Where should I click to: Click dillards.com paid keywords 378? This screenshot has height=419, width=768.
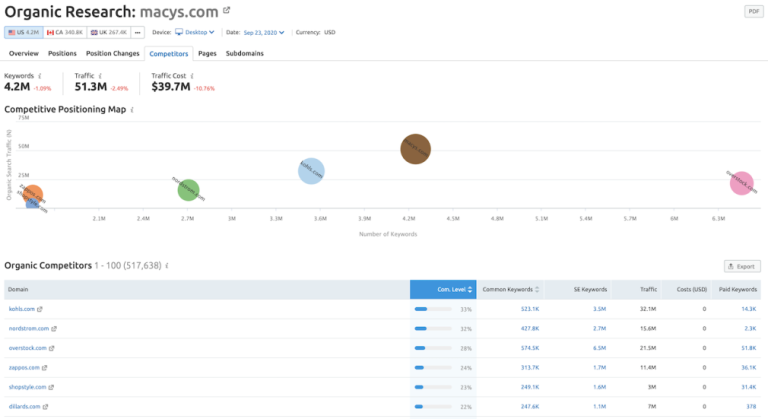point(751,407)
